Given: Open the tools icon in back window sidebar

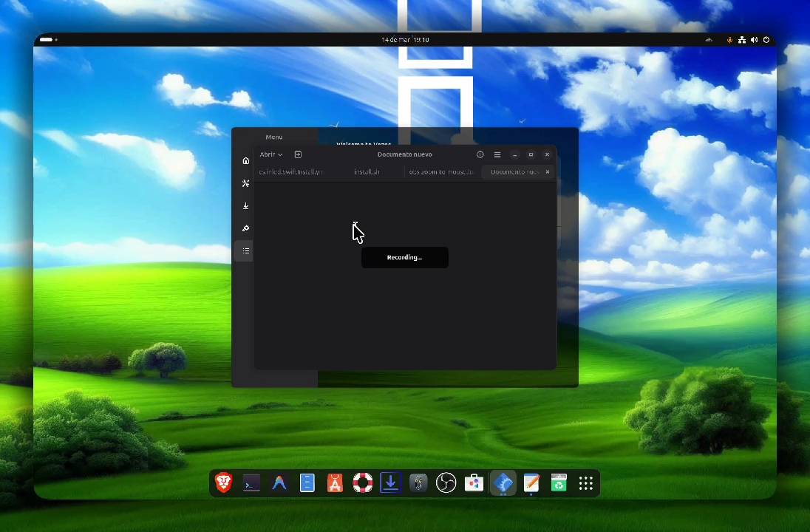Looking at the screenshot, I should [246, 183].
